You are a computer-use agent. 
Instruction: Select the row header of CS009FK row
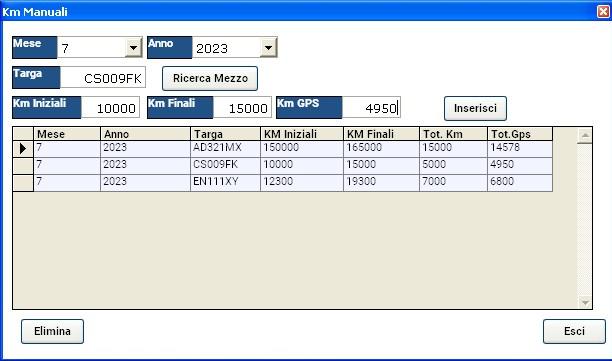(23, 166)
